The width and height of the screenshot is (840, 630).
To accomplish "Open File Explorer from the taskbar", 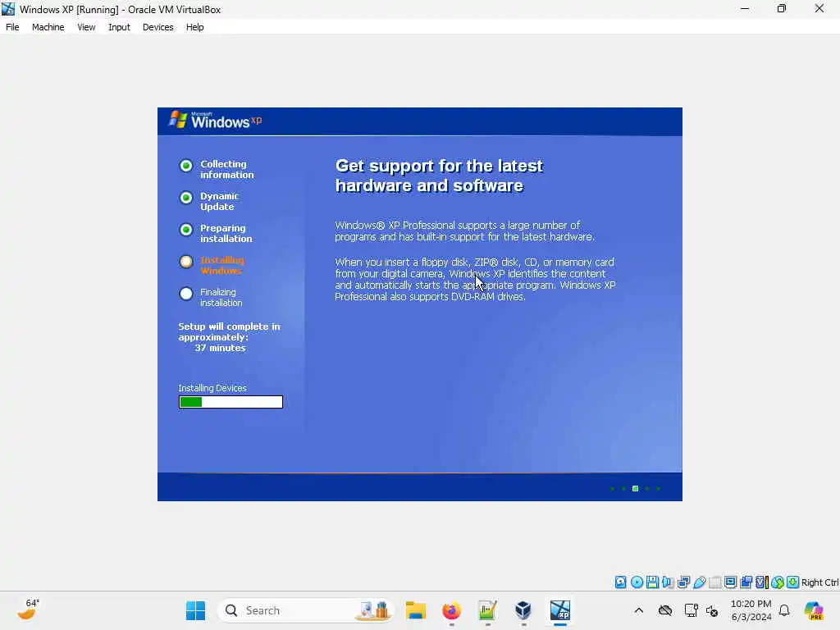I will [x=416, y=610].
